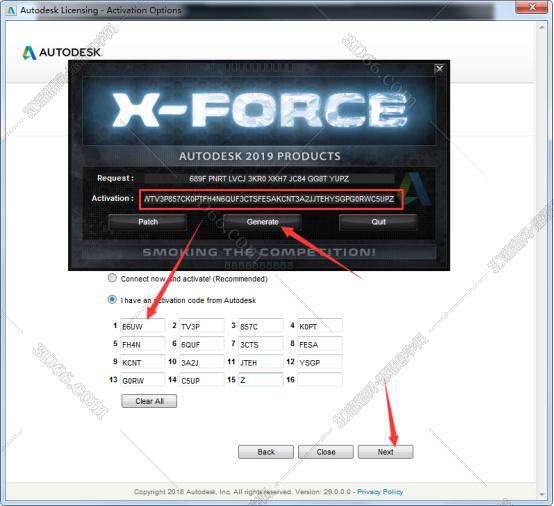The width and height of the screenshot is (554, 506).
Task: Open the Privacy Policy link
Action: [x=380, y=492]
